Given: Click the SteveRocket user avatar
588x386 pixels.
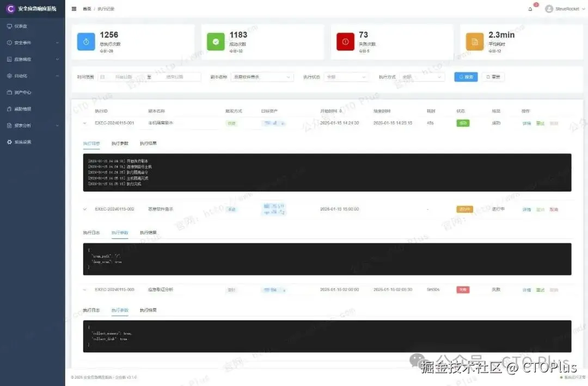Looking at the screenshot, I should click(x=549, y=9).
